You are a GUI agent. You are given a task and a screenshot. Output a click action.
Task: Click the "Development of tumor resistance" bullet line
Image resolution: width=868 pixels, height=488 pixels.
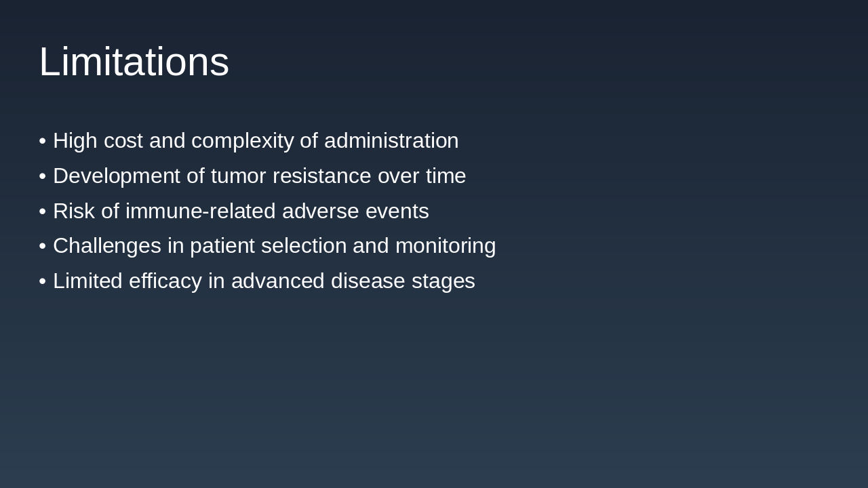[x=259, y=176]
